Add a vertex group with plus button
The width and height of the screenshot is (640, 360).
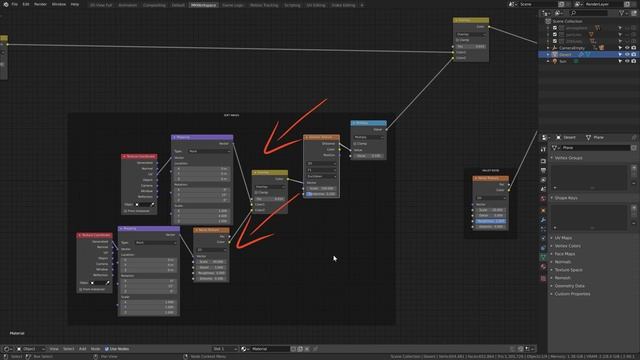point(634,167)
